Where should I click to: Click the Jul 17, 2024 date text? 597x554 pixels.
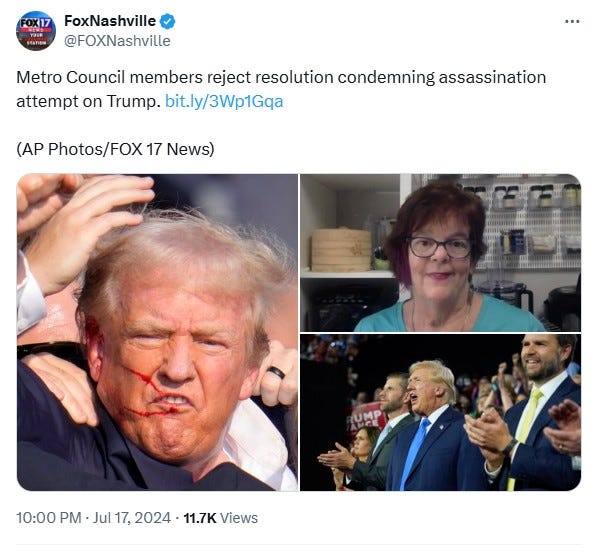(132, 518)
